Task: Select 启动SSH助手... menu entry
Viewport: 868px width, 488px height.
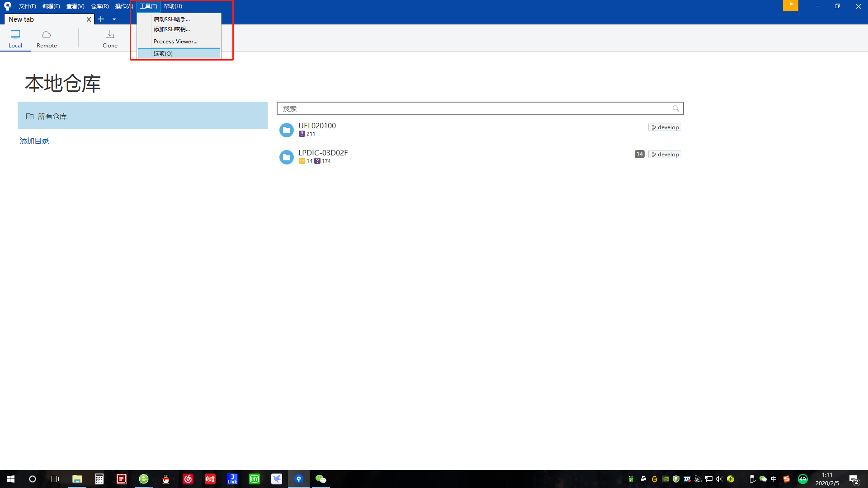Action: tap(179, 19)
